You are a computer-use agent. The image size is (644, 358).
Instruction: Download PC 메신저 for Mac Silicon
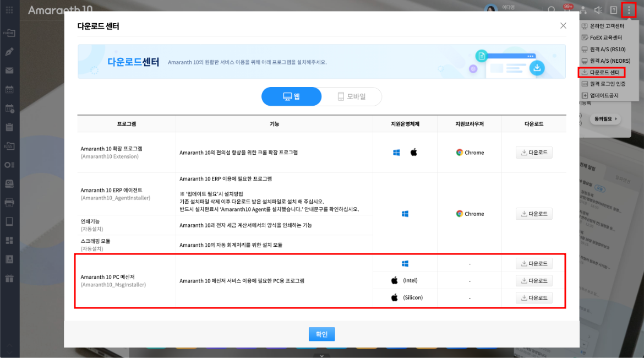(x=534, y=297)
